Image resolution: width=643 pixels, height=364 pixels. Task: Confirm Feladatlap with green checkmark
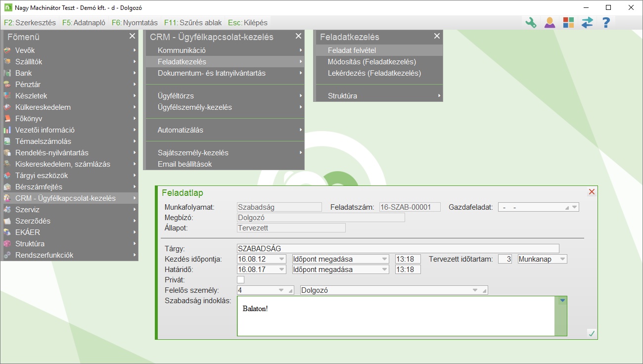591,334
